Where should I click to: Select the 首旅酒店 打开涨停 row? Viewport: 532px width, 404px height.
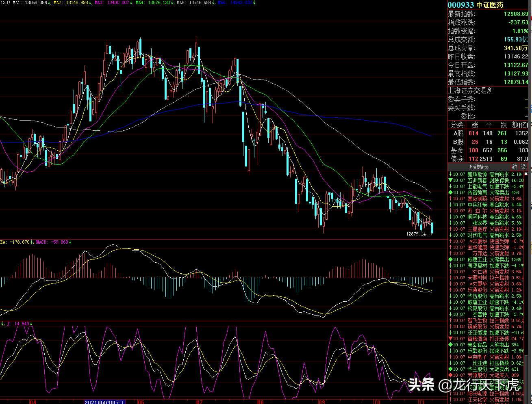tap(486, 339)
